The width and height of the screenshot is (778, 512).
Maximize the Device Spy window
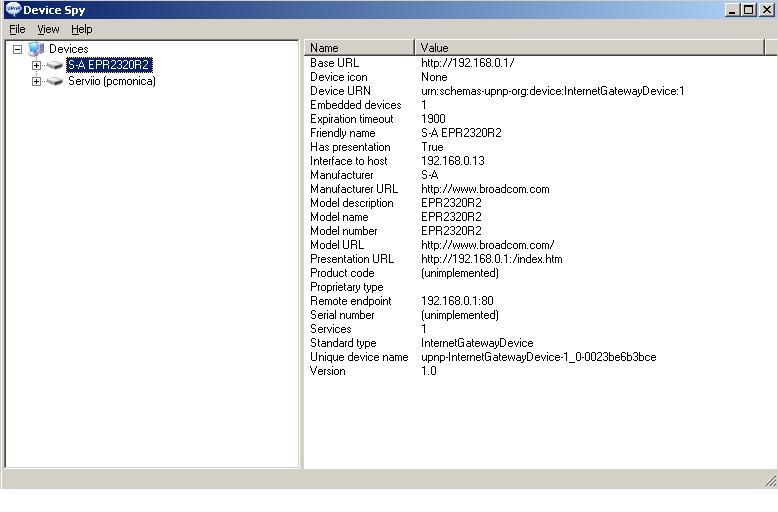click(749, 9)
